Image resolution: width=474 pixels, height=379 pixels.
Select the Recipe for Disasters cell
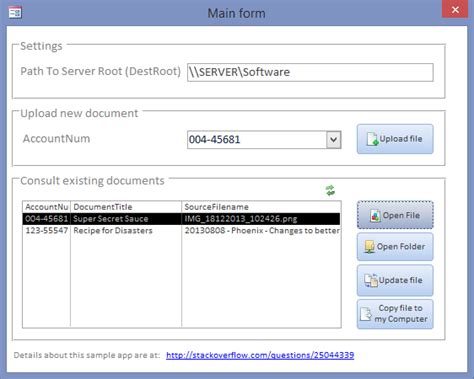tap(126, 231)
